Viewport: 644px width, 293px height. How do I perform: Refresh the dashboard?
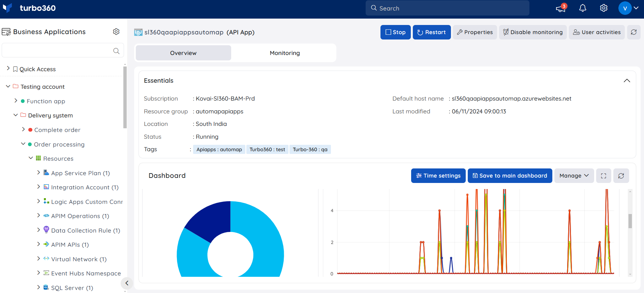(x=621, y=176)
